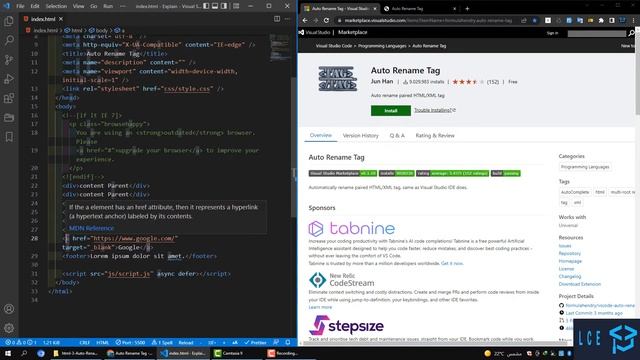Reload the Marketplace page

coord(326,20)
